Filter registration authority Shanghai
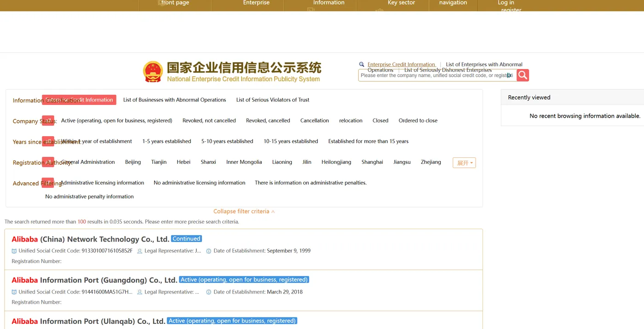The image size is (644, 329). coord(372,162)
